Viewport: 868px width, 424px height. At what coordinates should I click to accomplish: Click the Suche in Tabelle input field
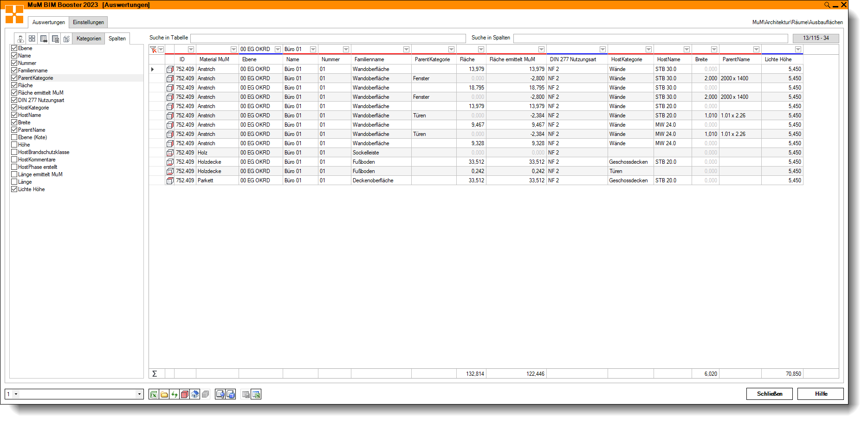coord(328,38)
